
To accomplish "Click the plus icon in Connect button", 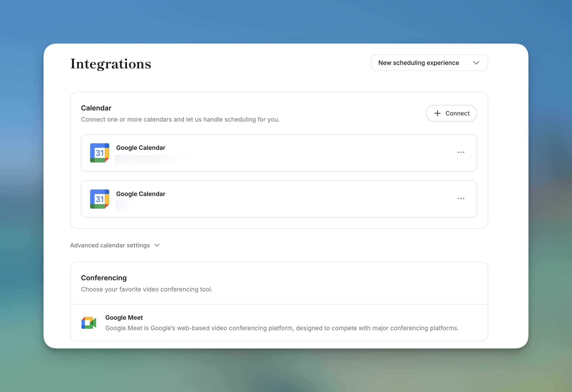I will click(437, 113).
